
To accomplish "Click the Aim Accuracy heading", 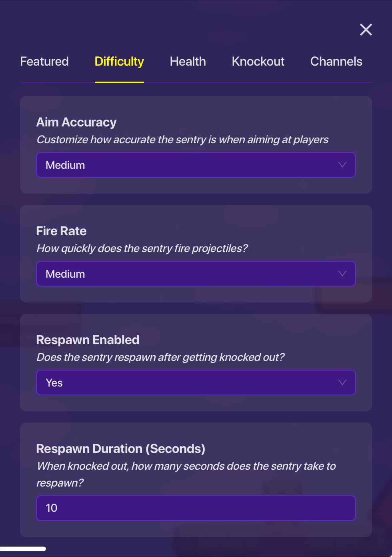I will 76,122.
